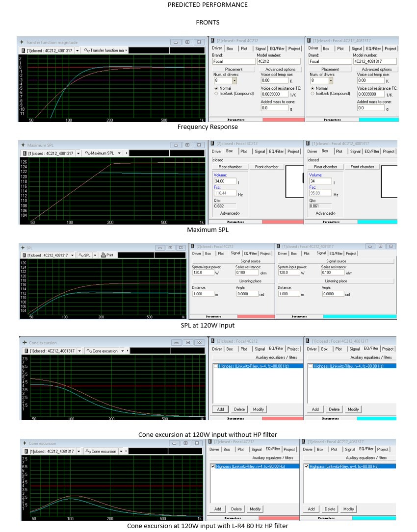Screen dimensions: 417x532
Task: Click the star icon in Transfer function magnitude title
Action: [x=22, y=42]
